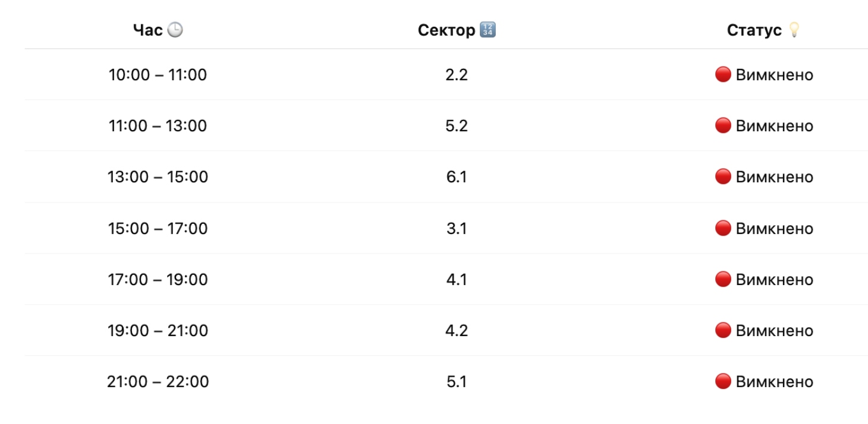Click the red circle for sector 6.1
This screenshot has width=868, height=424.
723,177
